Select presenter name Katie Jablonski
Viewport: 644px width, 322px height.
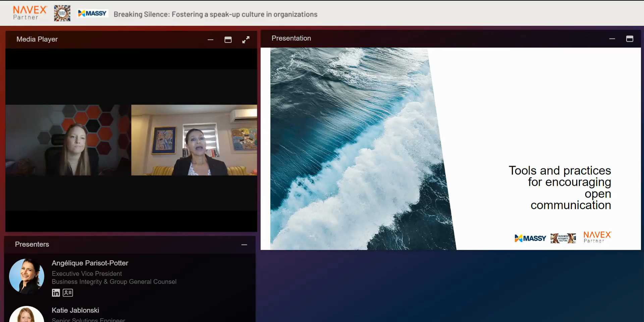75,310
